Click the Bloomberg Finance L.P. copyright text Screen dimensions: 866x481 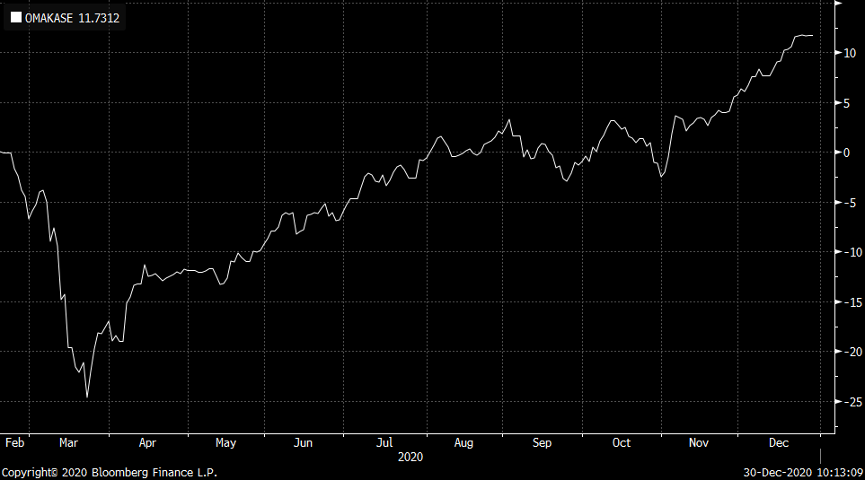pyautogui.click(x=110, y=472)
